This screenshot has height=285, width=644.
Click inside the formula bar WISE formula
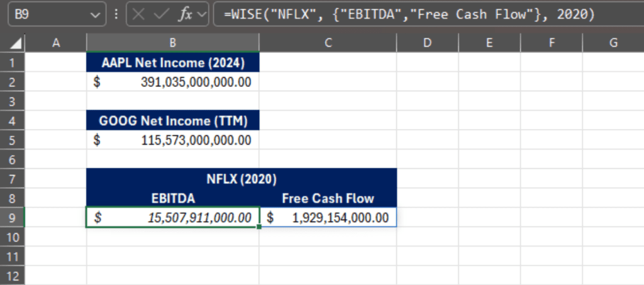[409, 14]
